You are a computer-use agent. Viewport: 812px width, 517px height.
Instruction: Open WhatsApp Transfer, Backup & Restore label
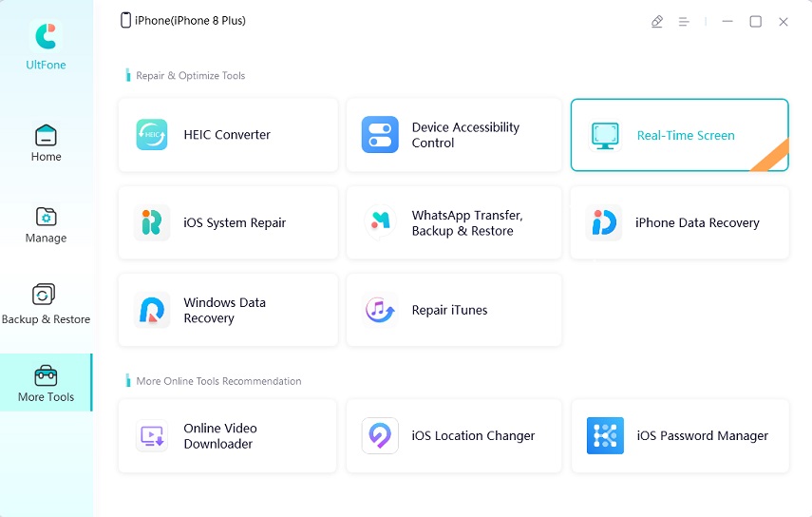click(467, 222)
